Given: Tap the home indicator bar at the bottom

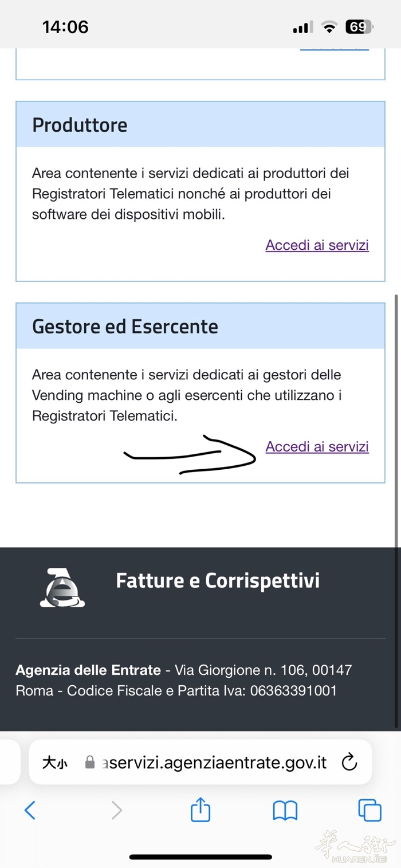Looking at the screenshot, I should [x=200, y=857].
